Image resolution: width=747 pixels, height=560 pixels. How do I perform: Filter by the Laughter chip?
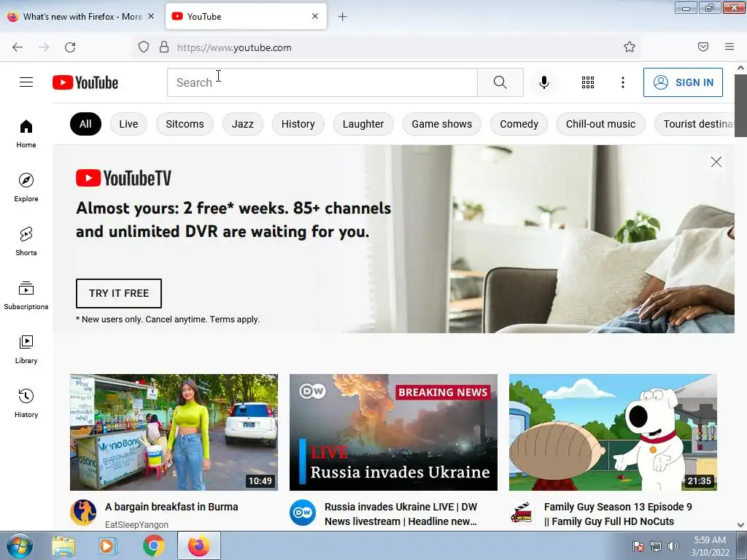click(363, 124)
